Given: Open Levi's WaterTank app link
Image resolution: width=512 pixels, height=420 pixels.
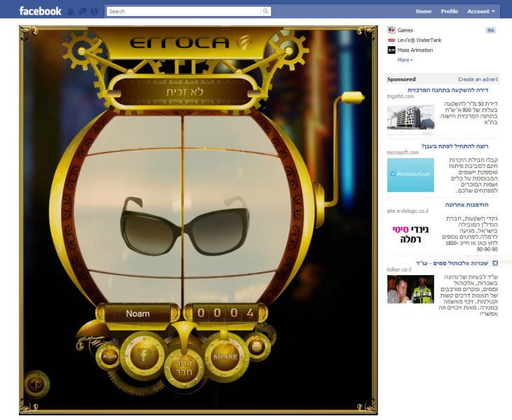Looking at the screenshot, I should click(x=420, y=40).
